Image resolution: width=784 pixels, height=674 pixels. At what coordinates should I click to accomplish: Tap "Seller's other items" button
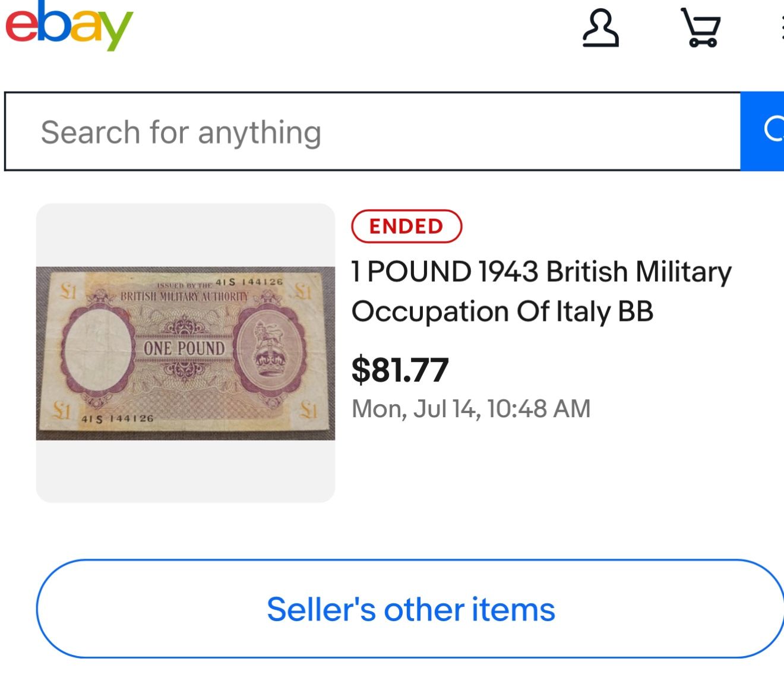point(410,609)
